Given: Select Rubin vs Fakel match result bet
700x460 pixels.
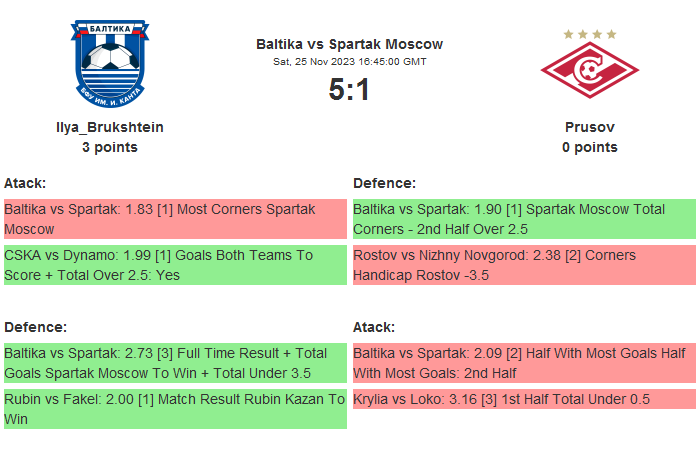Looking at the screenshot, I should tap(175, 409).
